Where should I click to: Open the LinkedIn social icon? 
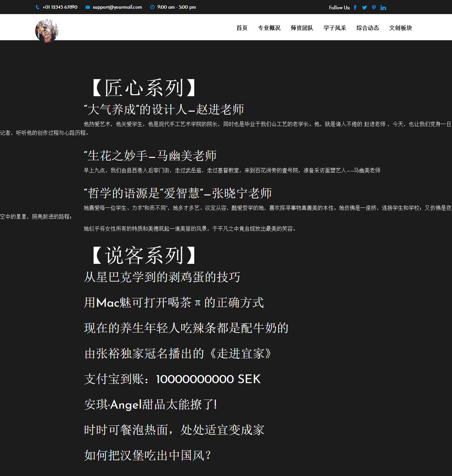(383, 7)
